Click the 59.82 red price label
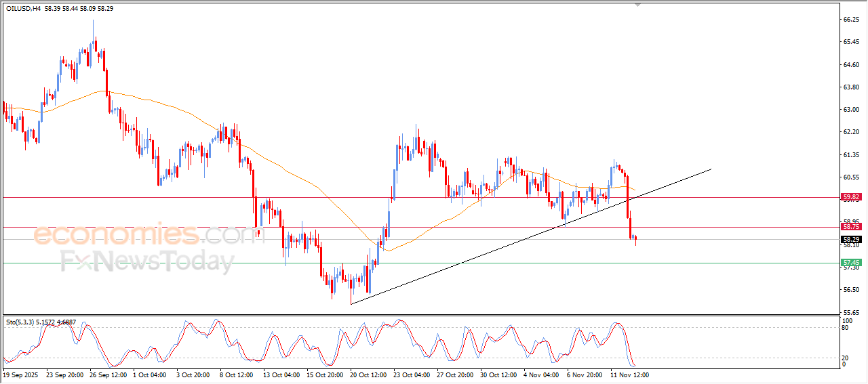The image size is (868, 384). pos(850,197)
